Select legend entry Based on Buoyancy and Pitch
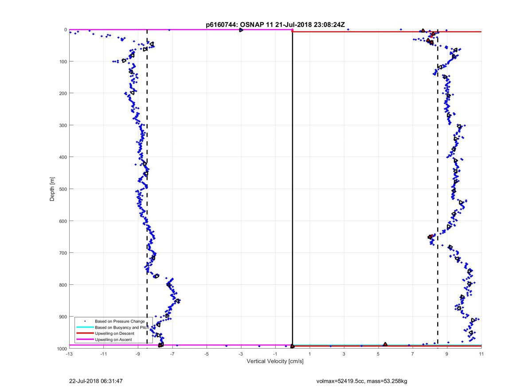 point(122,327)
